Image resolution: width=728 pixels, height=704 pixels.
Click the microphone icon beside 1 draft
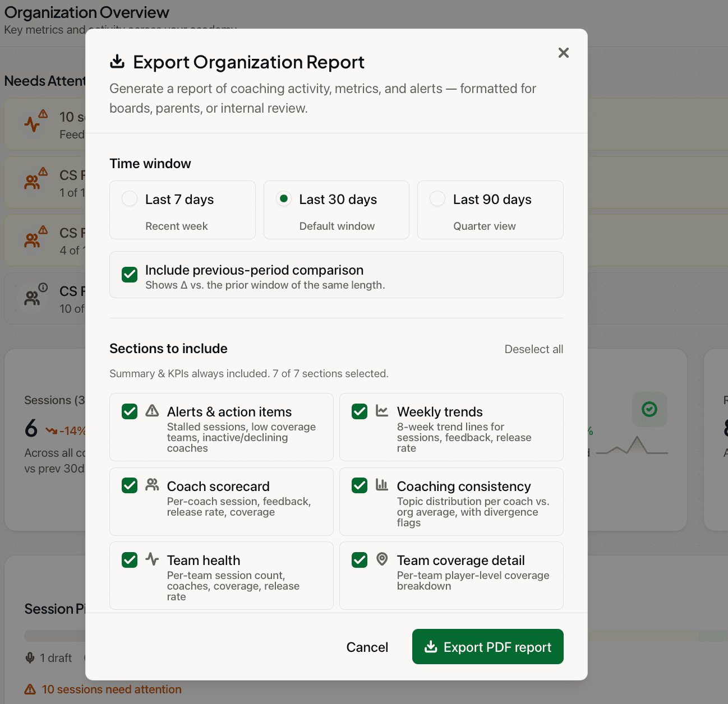(x=30, y=658)
